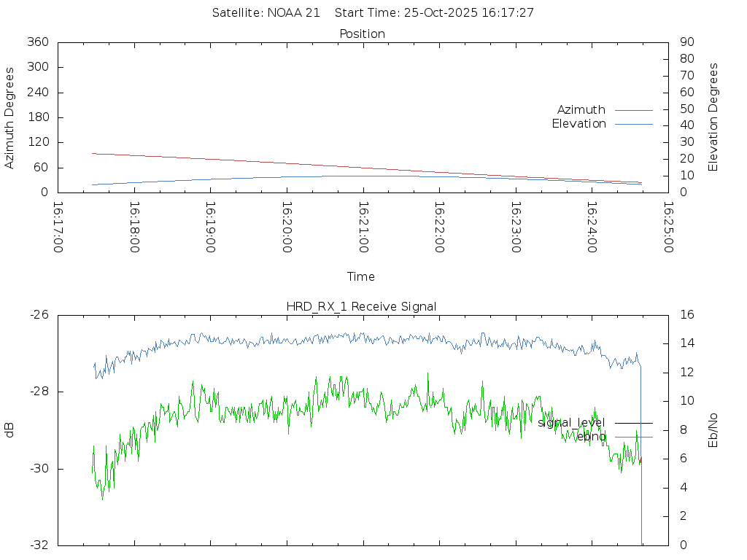This screenshot has height=560, width=747.
Task: Click the Satellite NOAA 21 header text
Action: pyautogui.click(x=266, y=13)
